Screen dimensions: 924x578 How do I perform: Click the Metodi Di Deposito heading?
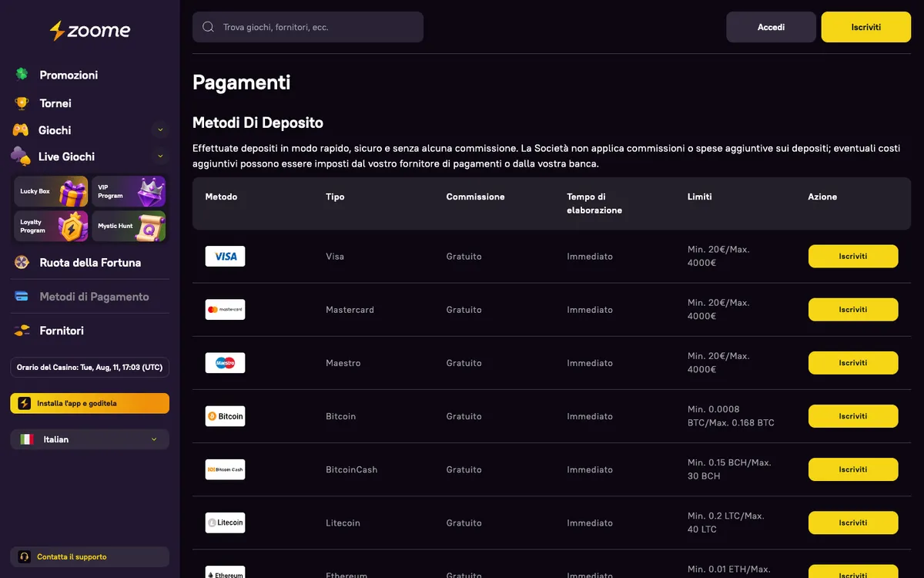(x=258, y=123)
